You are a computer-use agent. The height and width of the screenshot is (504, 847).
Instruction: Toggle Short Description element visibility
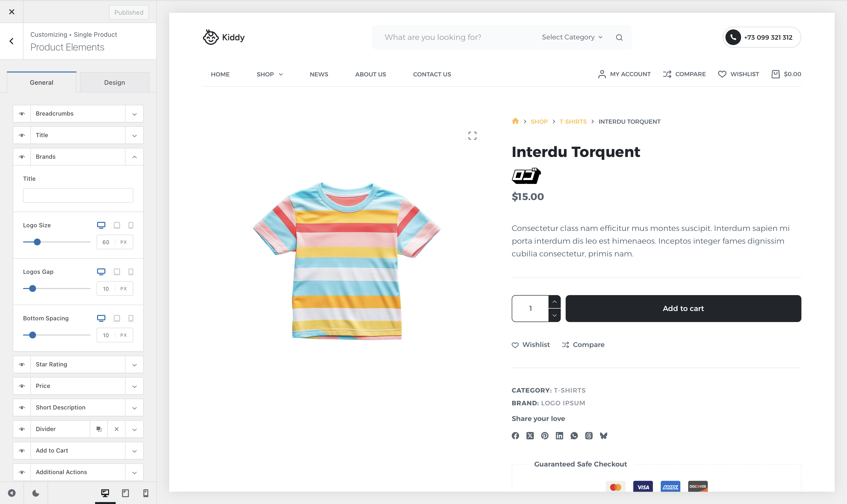click(x=22, y=408)
